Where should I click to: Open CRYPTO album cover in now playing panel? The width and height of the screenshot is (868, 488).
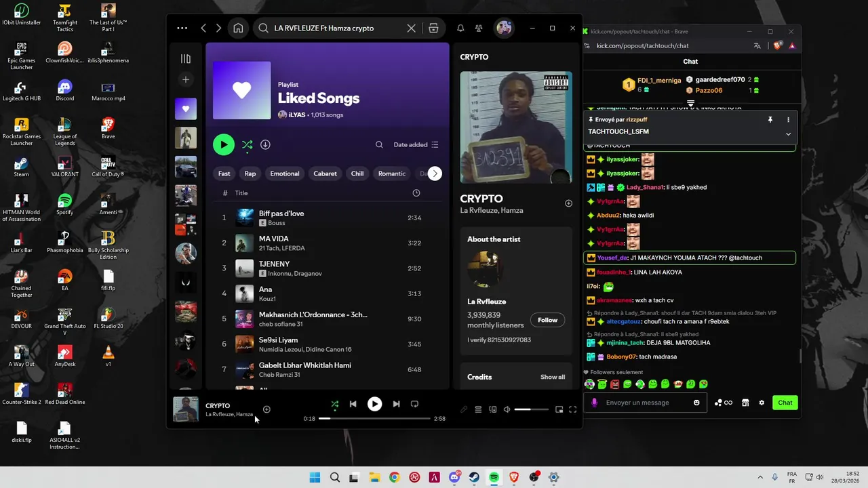click(516, 127)
